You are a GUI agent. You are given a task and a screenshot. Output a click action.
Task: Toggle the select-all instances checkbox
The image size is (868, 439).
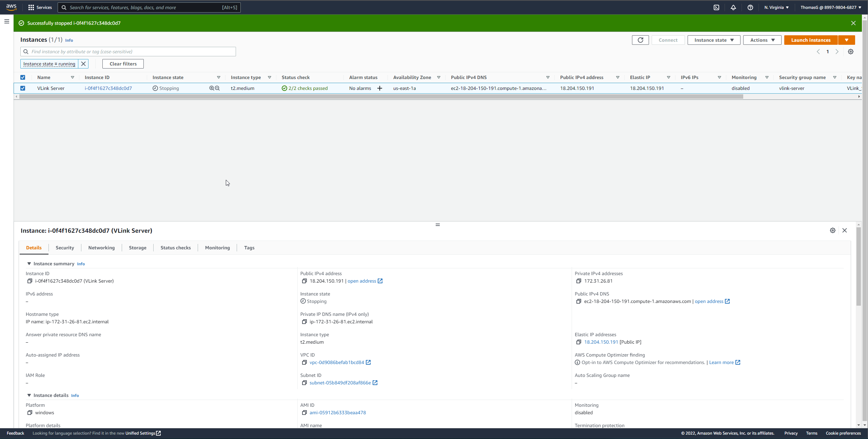[23, 77]
